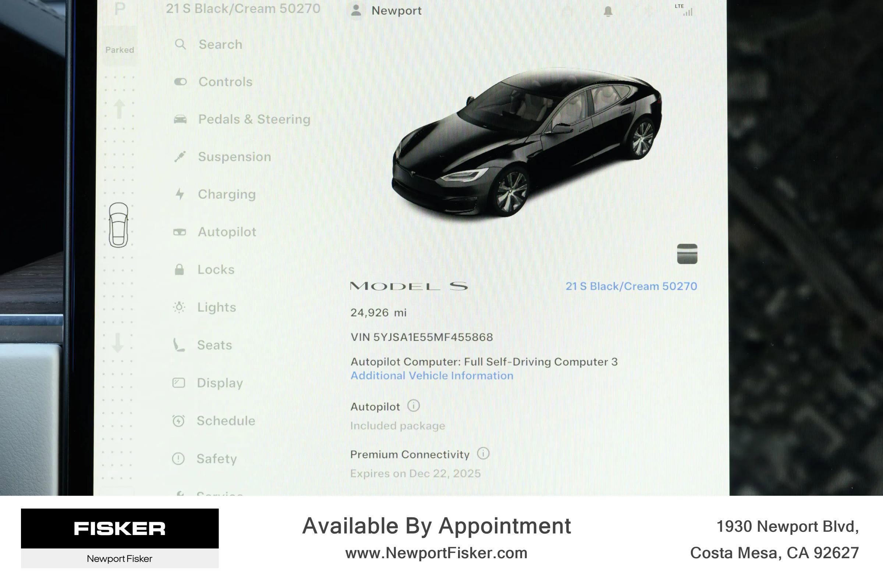
Task: Tap the notification bell icon
Action: point(609,11)
